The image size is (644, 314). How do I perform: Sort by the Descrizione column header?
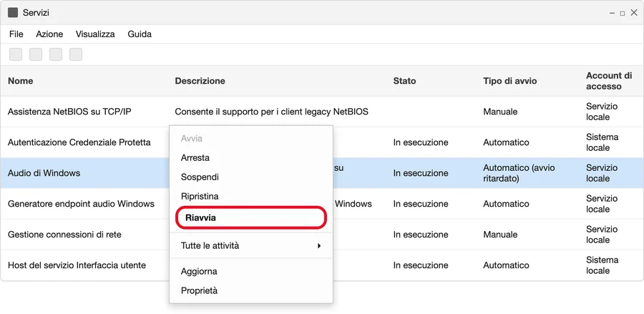pos(200,81)
